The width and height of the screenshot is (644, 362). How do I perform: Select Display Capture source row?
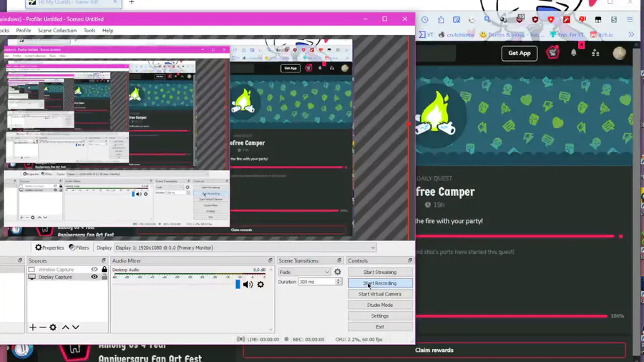68,277
